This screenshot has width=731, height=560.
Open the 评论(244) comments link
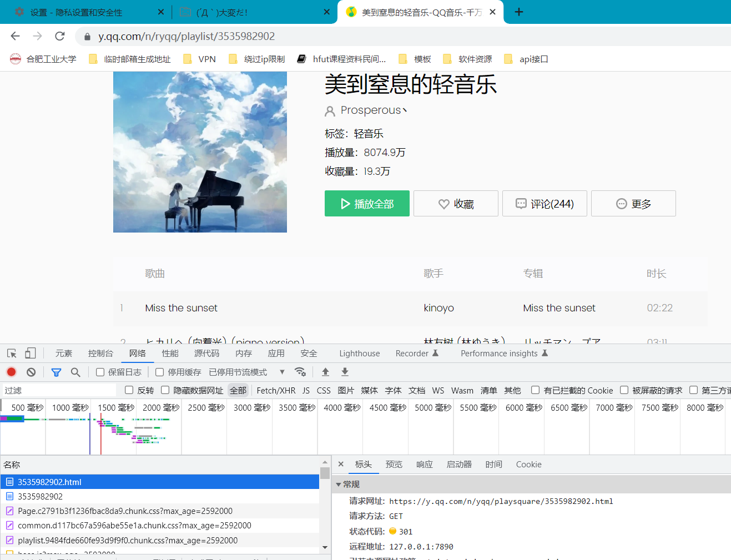544,203
